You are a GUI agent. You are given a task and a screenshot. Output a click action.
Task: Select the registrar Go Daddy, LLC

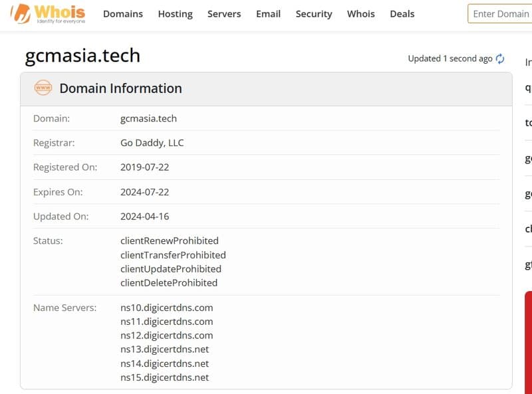tap(152, 143)
